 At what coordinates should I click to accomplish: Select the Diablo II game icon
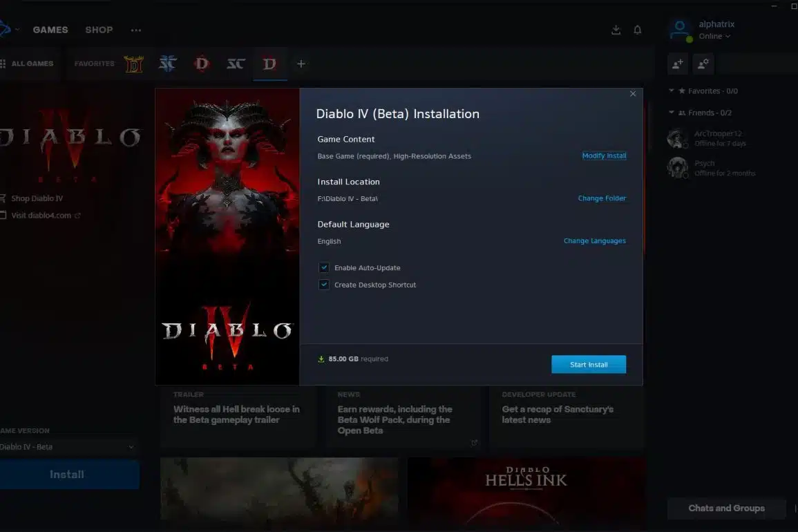134,64
